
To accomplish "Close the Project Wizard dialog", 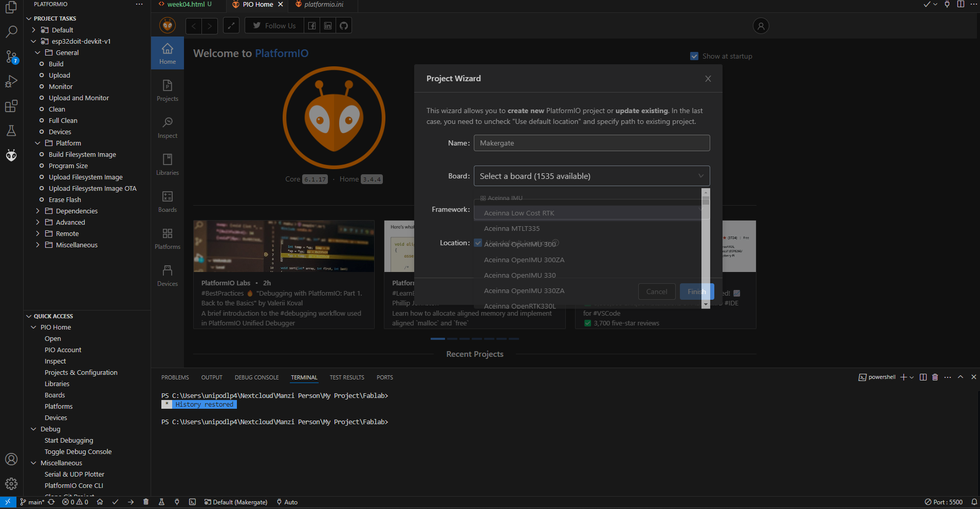I will click(x=708, y=79).
